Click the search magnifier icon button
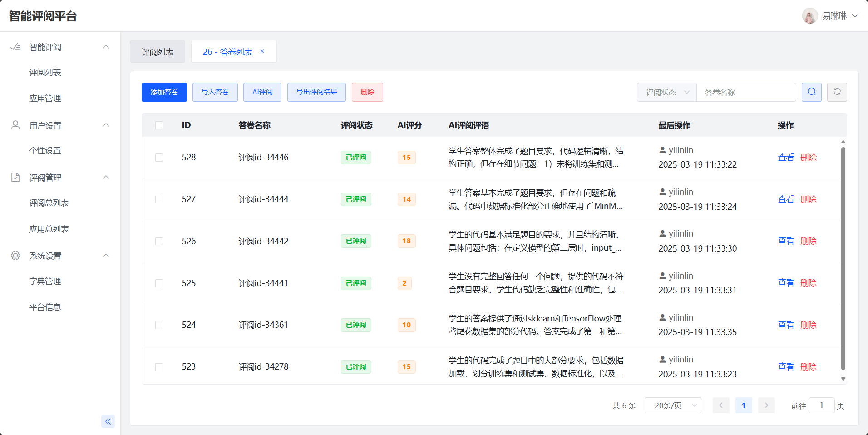 click(811, 92)
